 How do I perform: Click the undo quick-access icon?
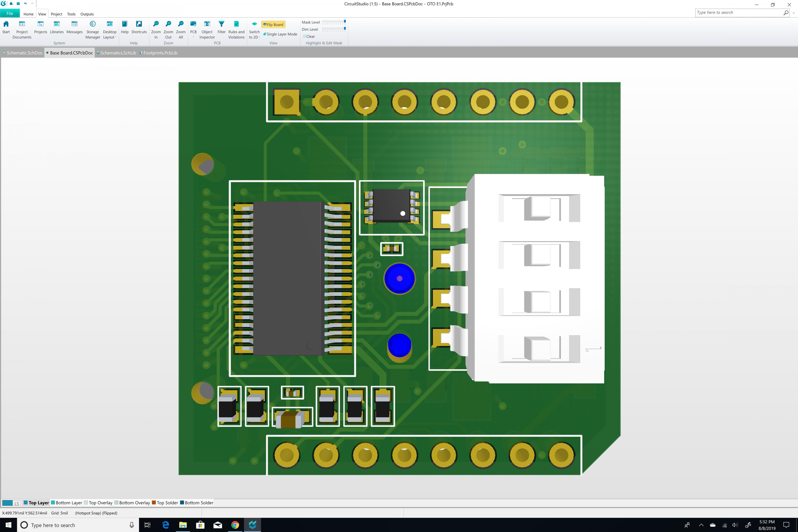[25, 4]
